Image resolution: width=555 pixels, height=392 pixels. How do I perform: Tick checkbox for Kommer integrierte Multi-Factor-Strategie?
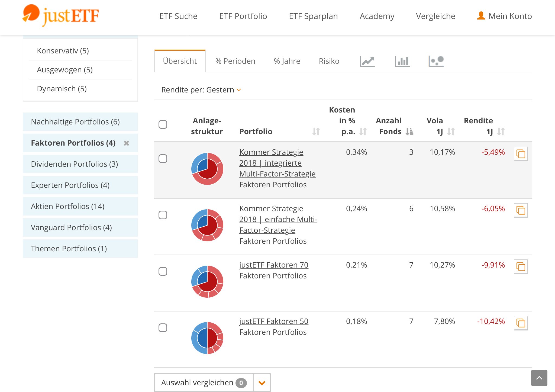click(x=163, y=159)
